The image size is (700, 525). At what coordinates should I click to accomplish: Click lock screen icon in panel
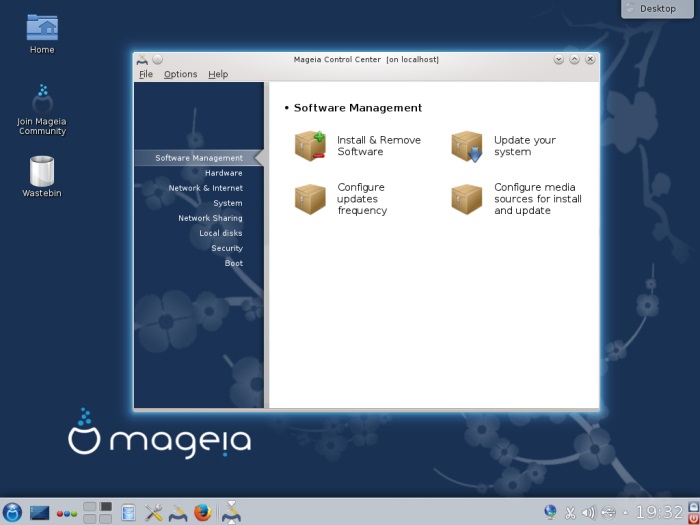tap(694, 507)
